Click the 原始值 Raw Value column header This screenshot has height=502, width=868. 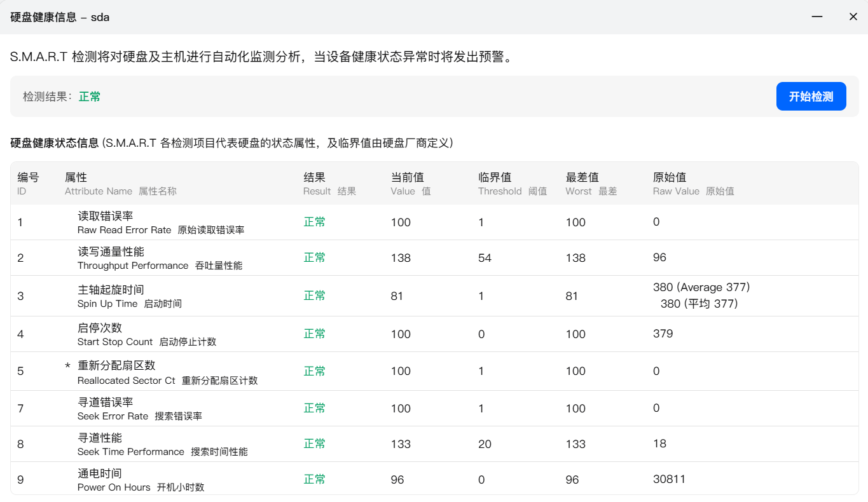(x=670, y=184)
